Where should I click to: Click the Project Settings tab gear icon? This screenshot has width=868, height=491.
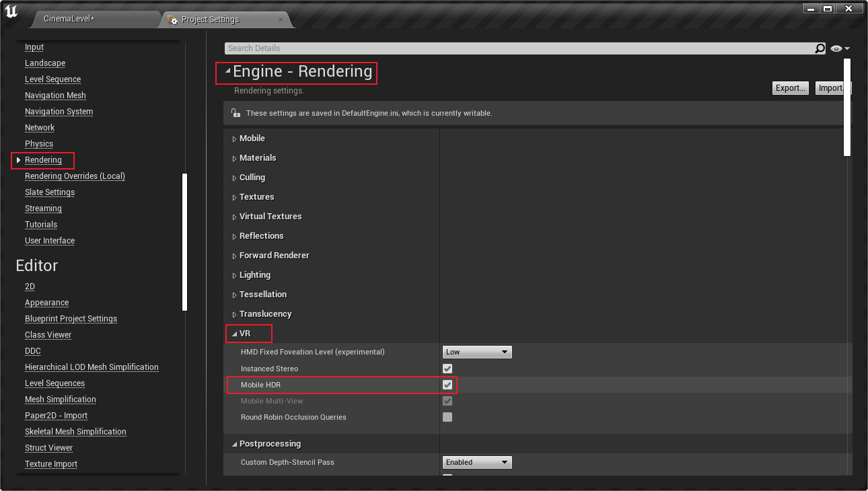pyautogui.click(x=172, y=20)
